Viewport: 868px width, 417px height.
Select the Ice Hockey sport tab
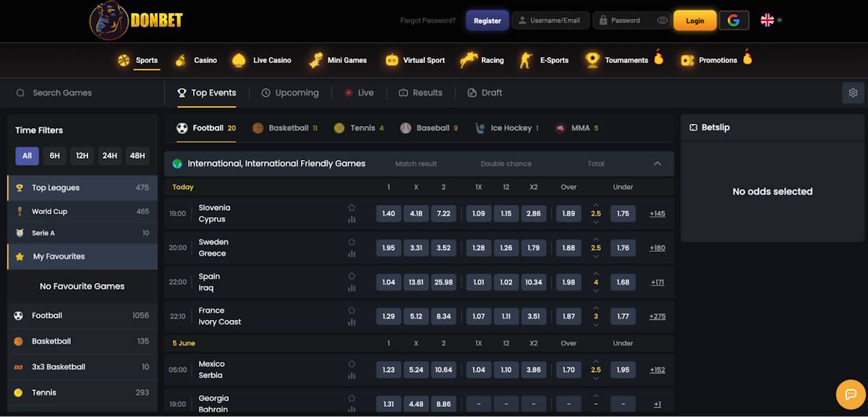507,128
